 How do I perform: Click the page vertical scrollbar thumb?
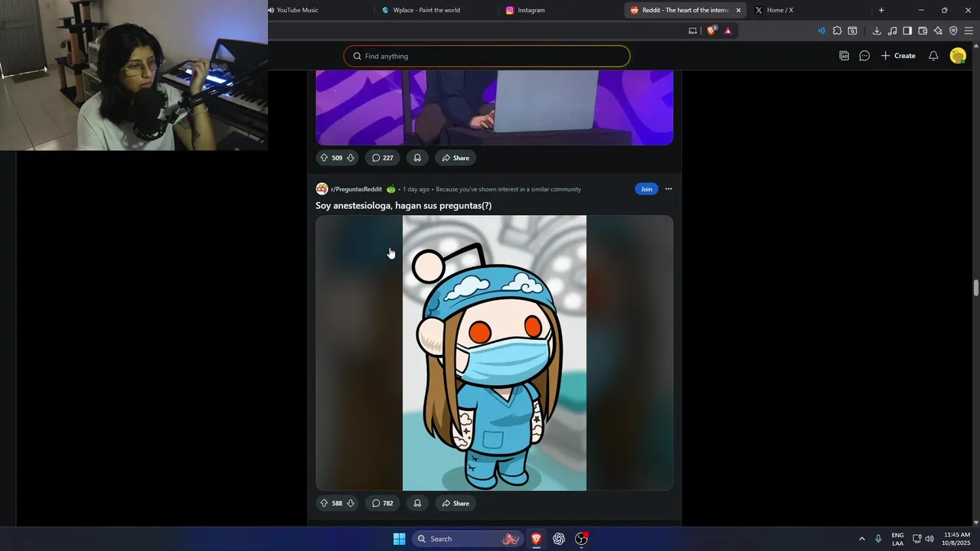(x=976, y=288)
